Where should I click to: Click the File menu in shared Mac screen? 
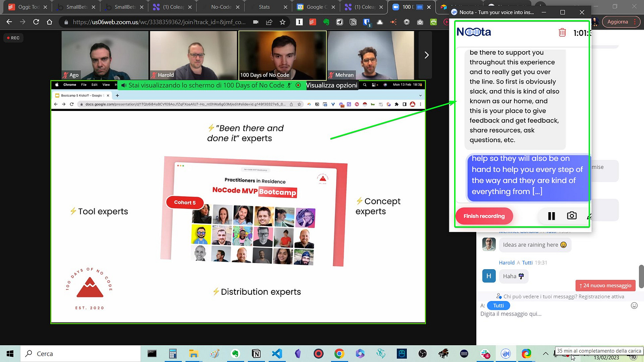[x=84, y=85]
